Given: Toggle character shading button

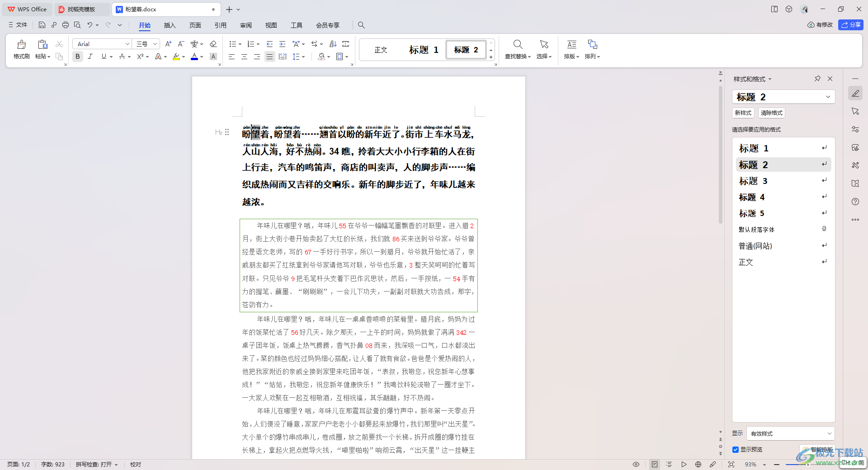Looking at the screenshot, I should pyautogui.click(x=213, y=56).
